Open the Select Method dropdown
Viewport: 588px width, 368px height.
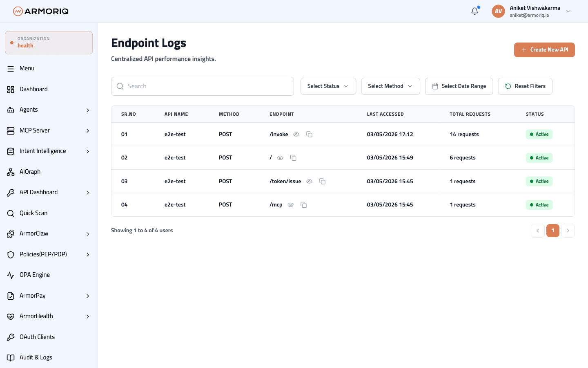tap(390, 86)
